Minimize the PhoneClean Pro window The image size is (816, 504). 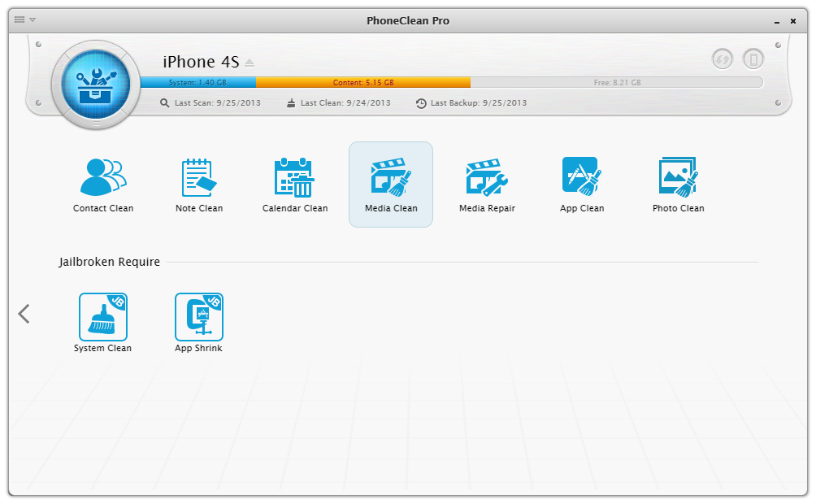[x=777, y=21]
